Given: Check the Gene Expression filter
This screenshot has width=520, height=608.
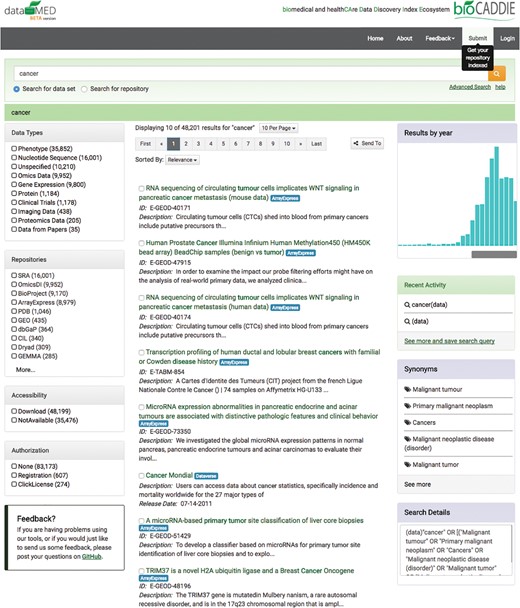Looking at the screenshot, I should (x=14, y=185).
